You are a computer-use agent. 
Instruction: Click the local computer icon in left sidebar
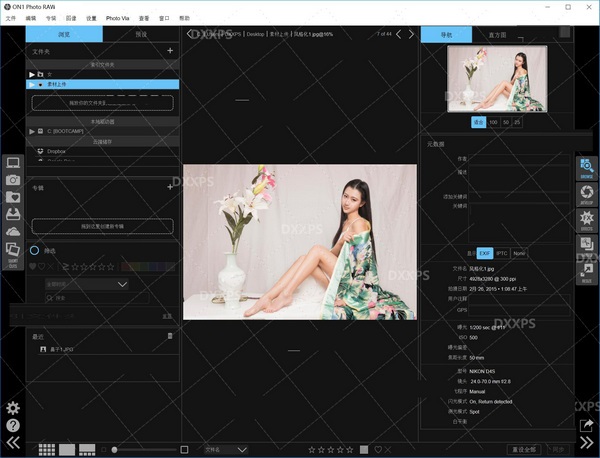[x=13, y=162]
